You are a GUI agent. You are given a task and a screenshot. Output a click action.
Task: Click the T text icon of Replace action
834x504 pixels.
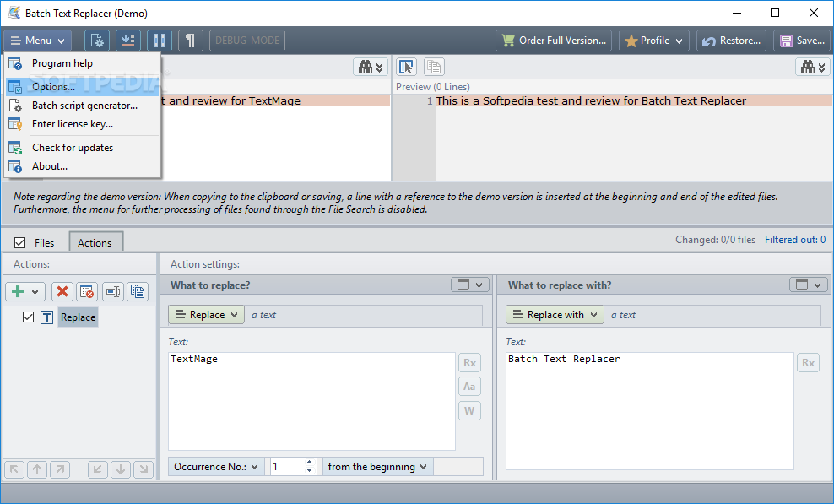(46, 317)
